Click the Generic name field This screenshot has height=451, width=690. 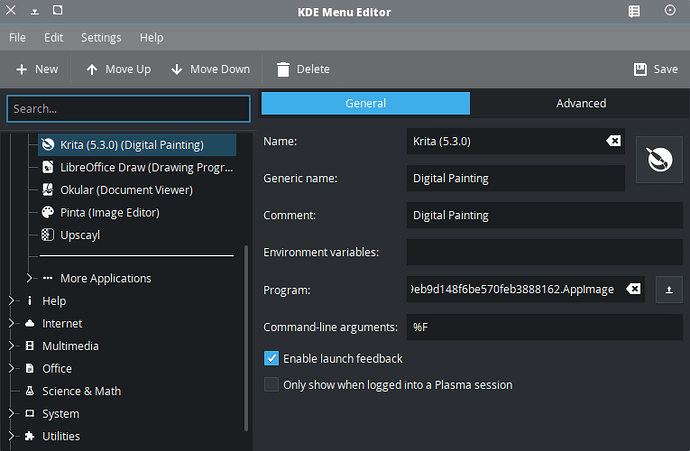[x=515, y=178]
